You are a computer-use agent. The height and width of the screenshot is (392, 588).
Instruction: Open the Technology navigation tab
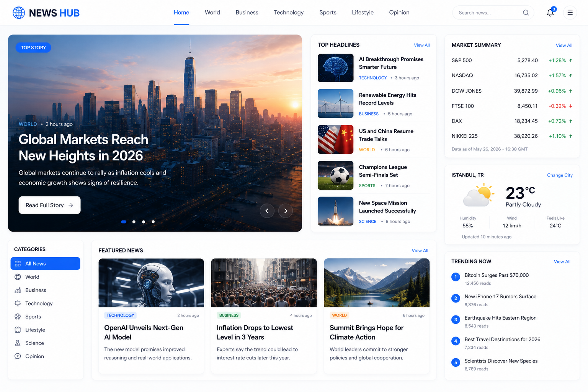point(289,13)
